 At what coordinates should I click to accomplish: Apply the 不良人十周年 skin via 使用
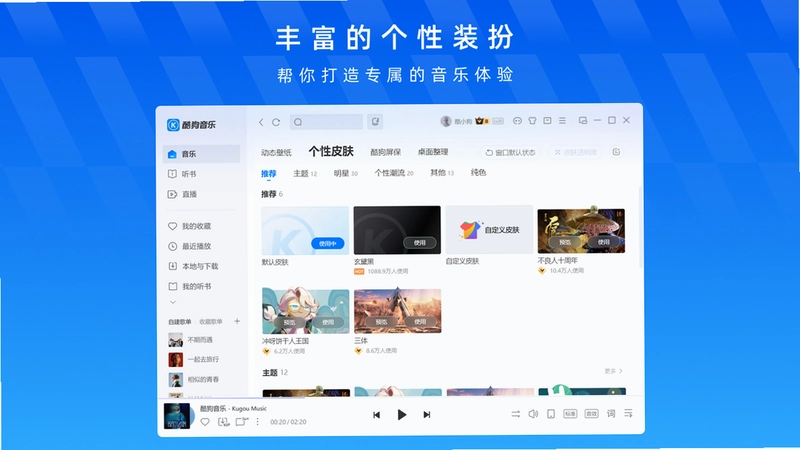(604, 242)
